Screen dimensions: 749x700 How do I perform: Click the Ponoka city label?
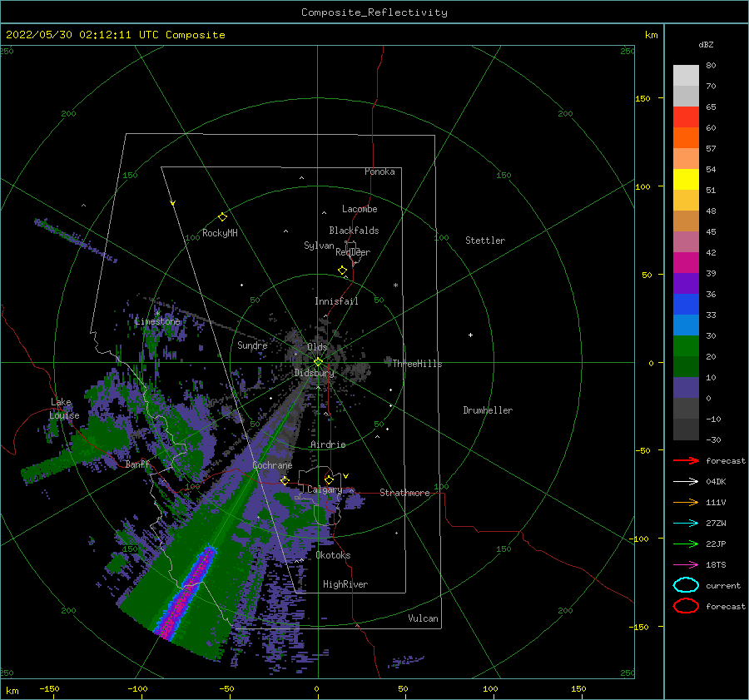click(379, 171)
